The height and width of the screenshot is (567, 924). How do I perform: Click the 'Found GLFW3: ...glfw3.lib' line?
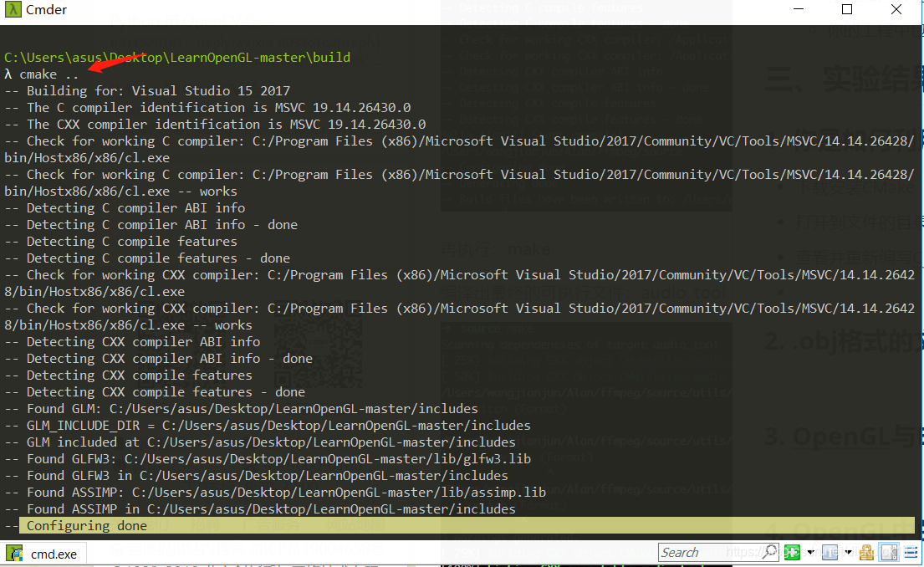click(268, 459)
